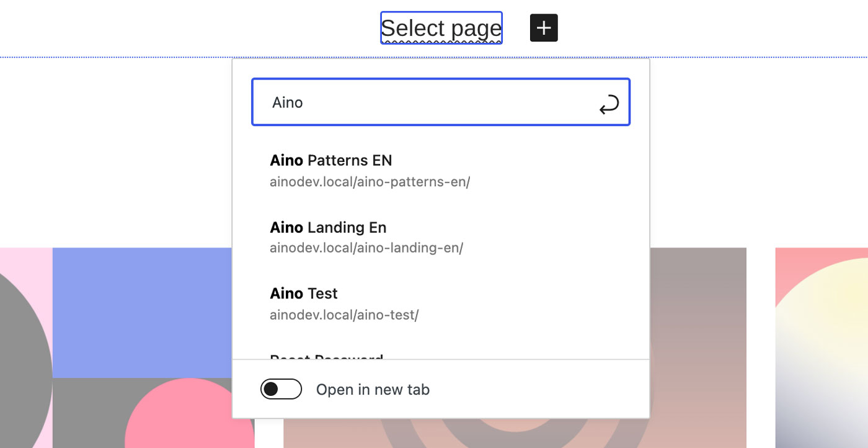Click the ainodev.local/aino-test/ URL
This screenshot has width=868, height=448.
[x=344, y=315]
